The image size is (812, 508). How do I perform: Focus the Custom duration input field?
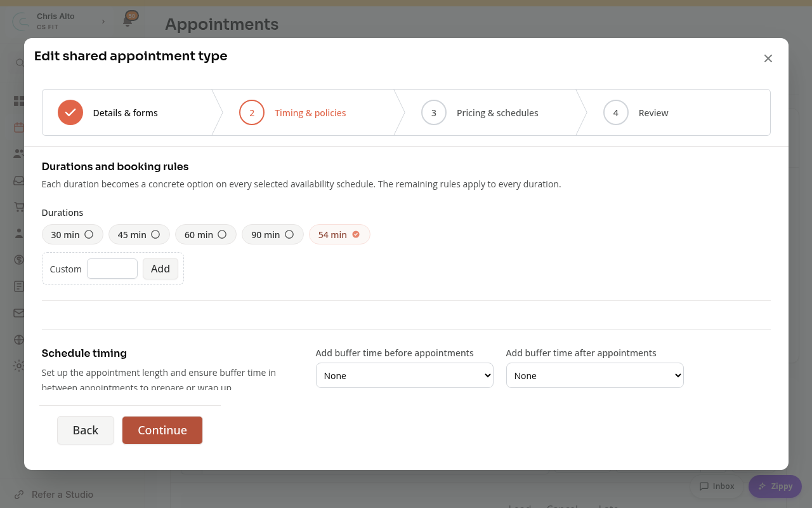point(112,269)
